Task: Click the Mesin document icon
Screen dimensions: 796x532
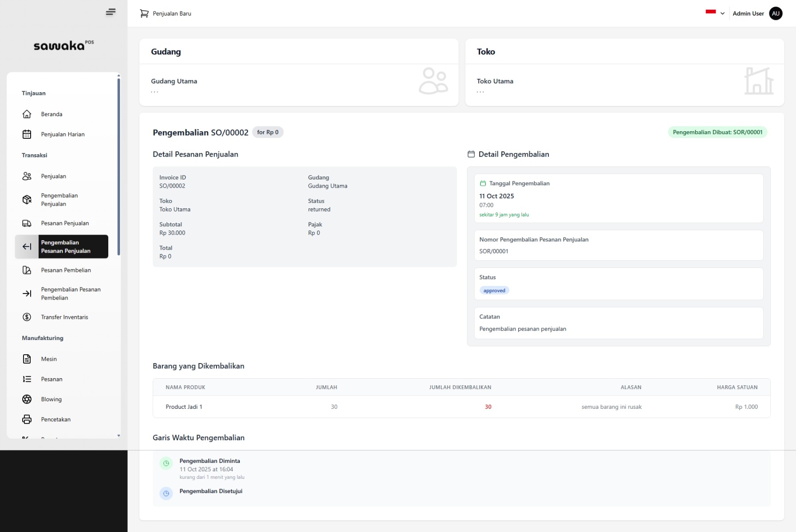Action: (x=27, y=359)
